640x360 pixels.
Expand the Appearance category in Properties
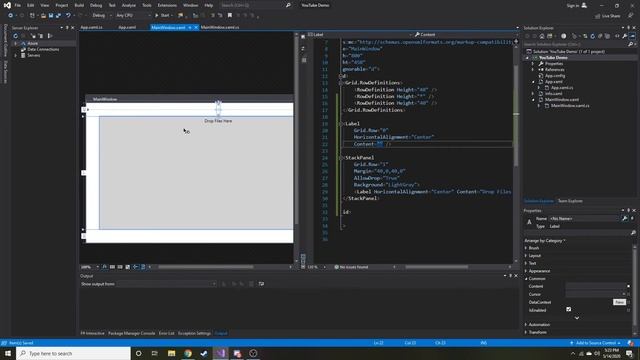526,271
